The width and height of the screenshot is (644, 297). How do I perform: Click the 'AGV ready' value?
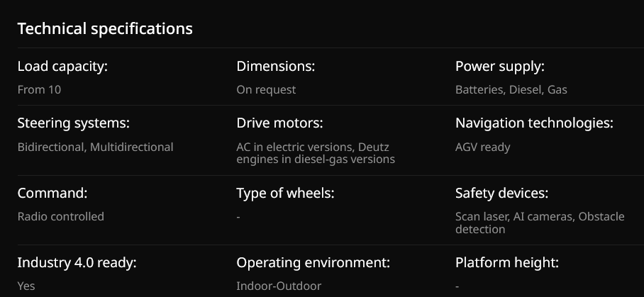point(482,147)
